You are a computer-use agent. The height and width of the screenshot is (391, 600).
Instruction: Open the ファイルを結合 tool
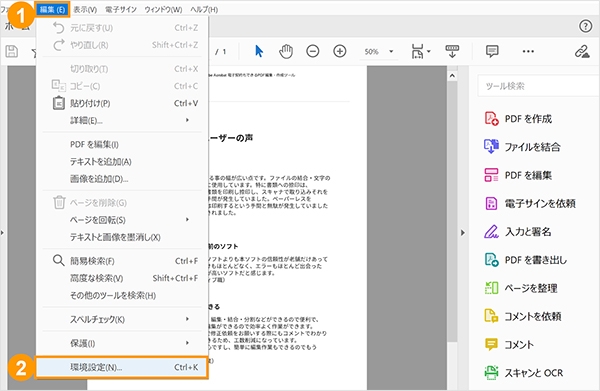pos(522,147)
